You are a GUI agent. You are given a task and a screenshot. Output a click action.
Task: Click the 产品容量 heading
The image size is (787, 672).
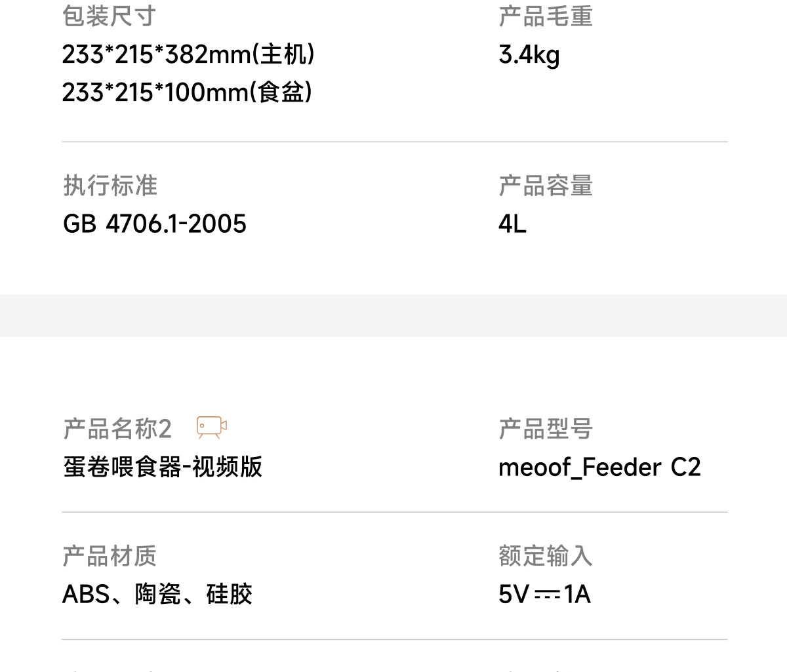tap(545, 186)
